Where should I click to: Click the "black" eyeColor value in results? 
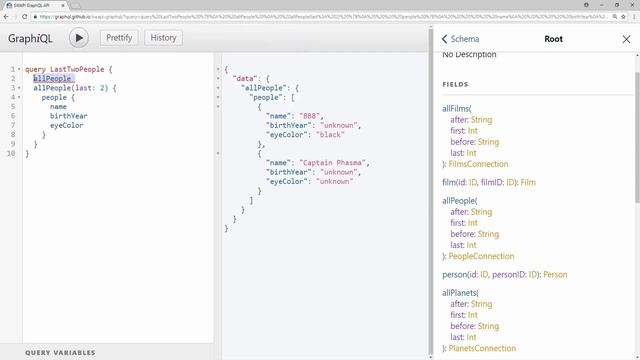point(330,135)
